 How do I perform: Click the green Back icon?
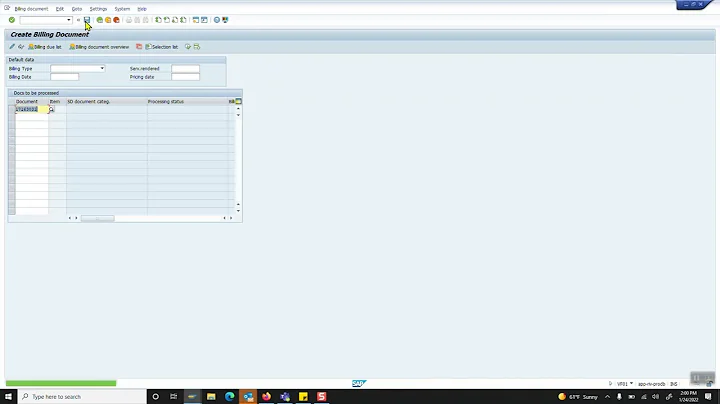click(100, 20)
